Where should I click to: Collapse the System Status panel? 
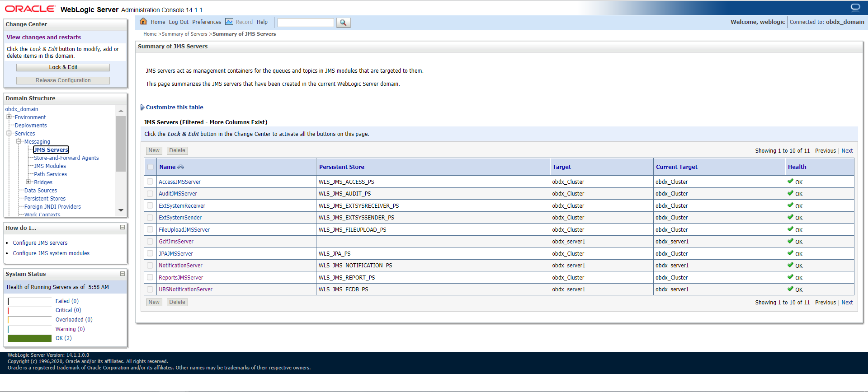tap(123, 273)
